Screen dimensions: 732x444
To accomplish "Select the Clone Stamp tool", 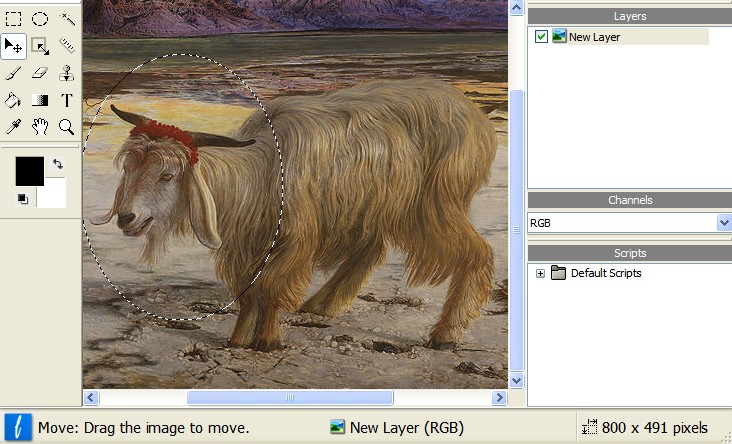I will click(67, 73).
